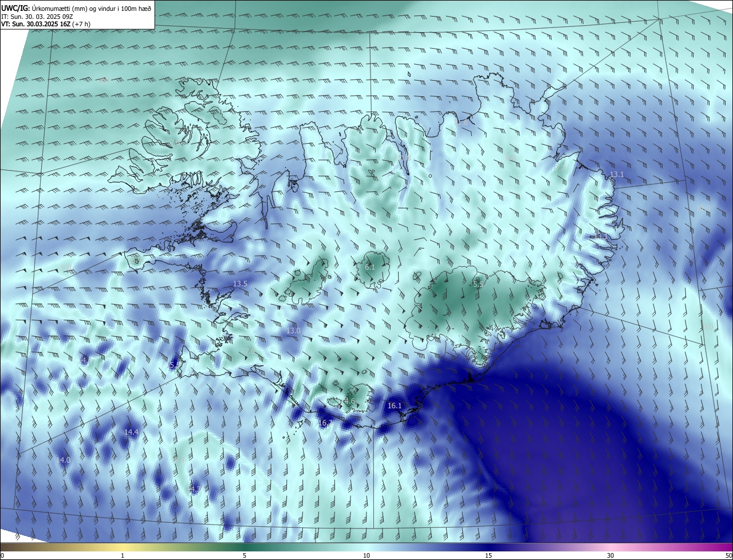Click the valid time line 'VT: Sun. 30.03.2025 16Z (+7 h)'

pyautogui.click(x=46, y=24)
